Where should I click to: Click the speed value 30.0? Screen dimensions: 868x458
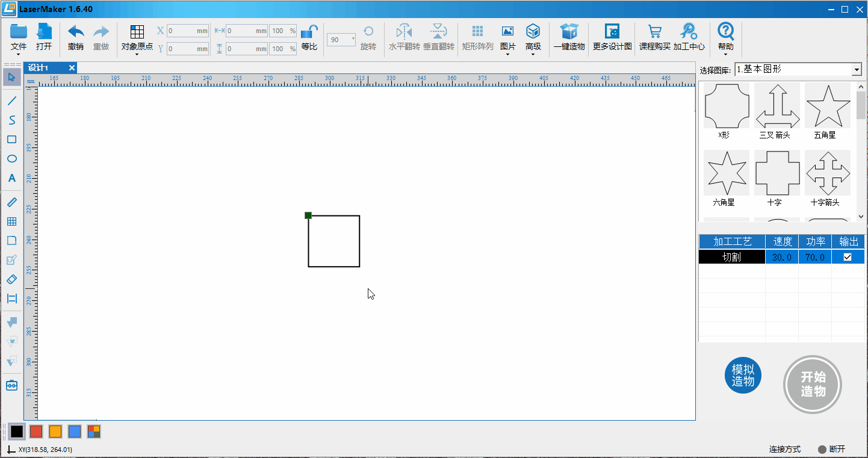pos(782,257)
